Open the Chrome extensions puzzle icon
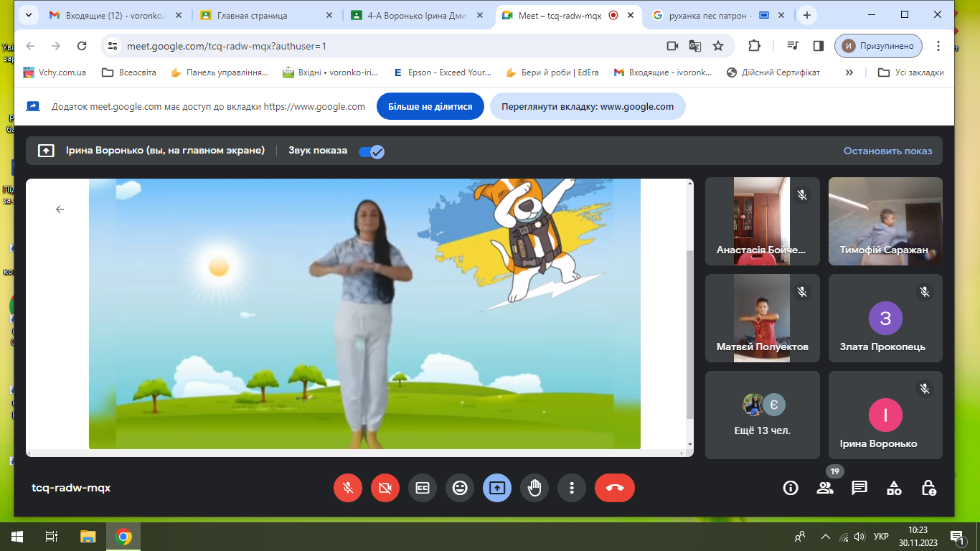980x551 pixels. (x=754, y=46)
